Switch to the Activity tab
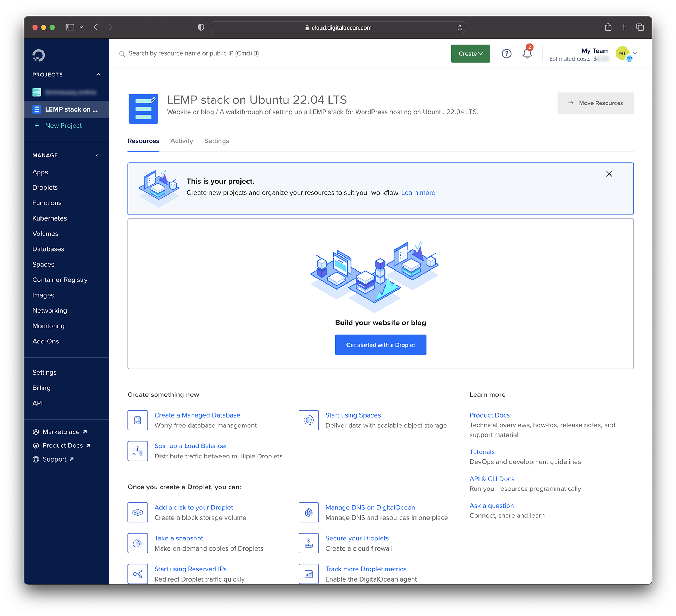Screen dimensions: 676x616 pyautogui.click(x=182, y=141)
